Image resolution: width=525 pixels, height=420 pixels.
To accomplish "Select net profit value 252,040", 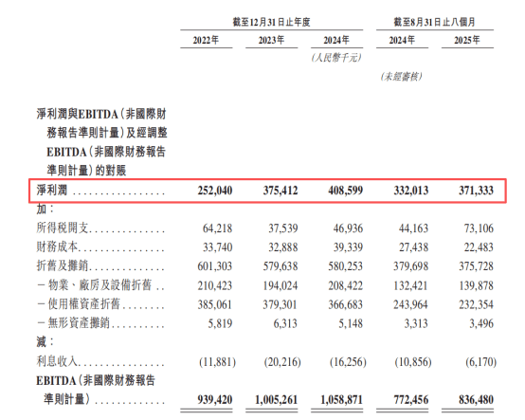I will pyautogui.click(x=215, y=191).
